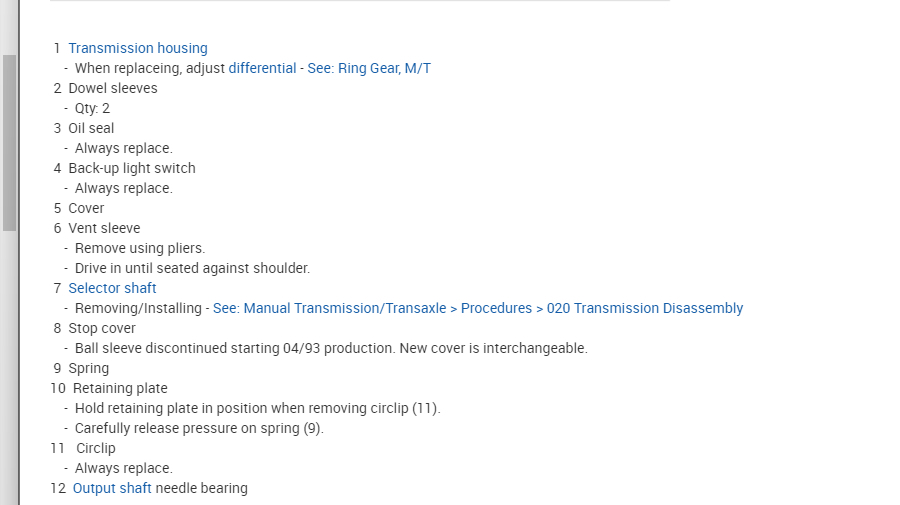Click the Cover item text
The image size is (900, 505).
click(86, 208)
